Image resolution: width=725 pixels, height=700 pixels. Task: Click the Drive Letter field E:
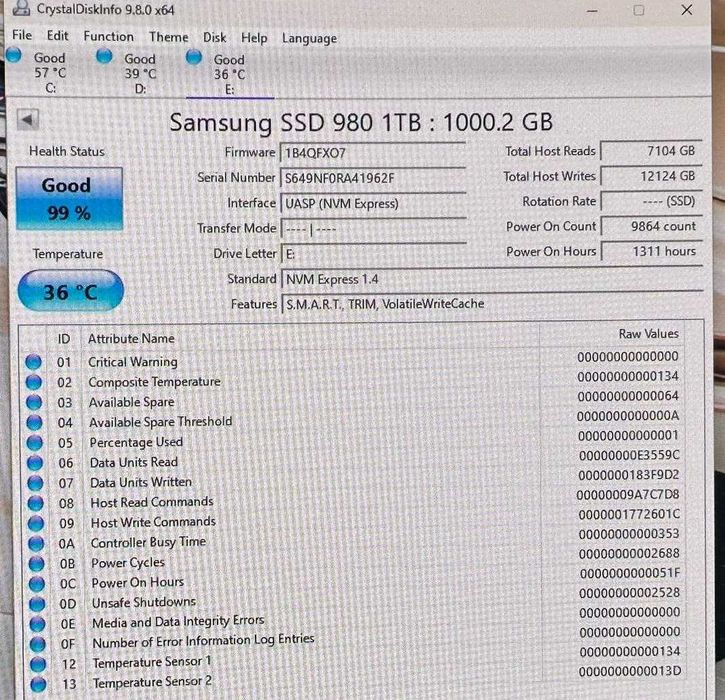[373, 254]
